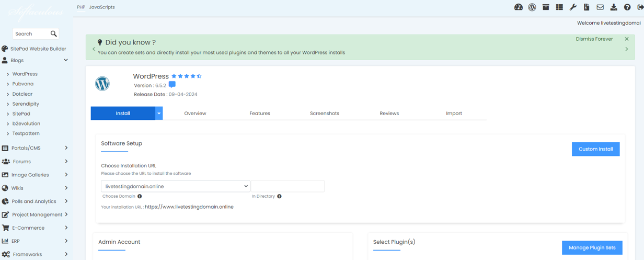
Task: Open the all installations list icon
Action: (559, 7)
